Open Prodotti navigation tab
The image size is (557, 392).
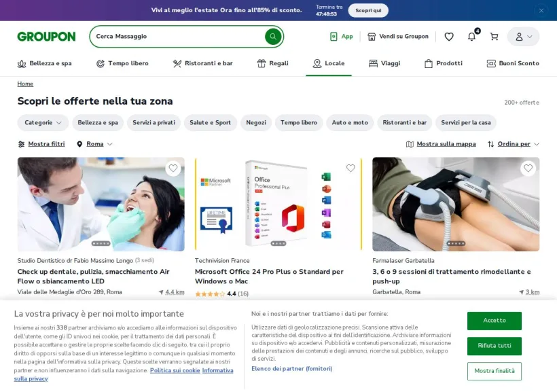[x=444, y=63]
